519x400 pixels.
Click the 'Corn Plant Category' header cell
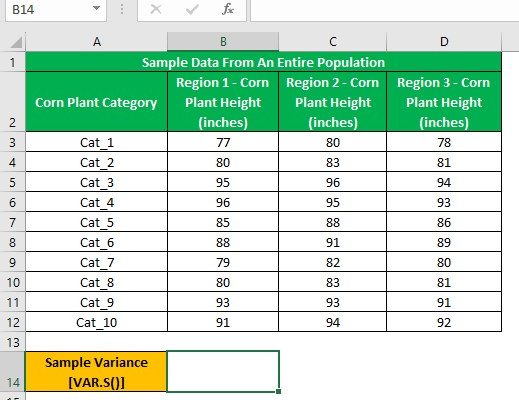96,102
